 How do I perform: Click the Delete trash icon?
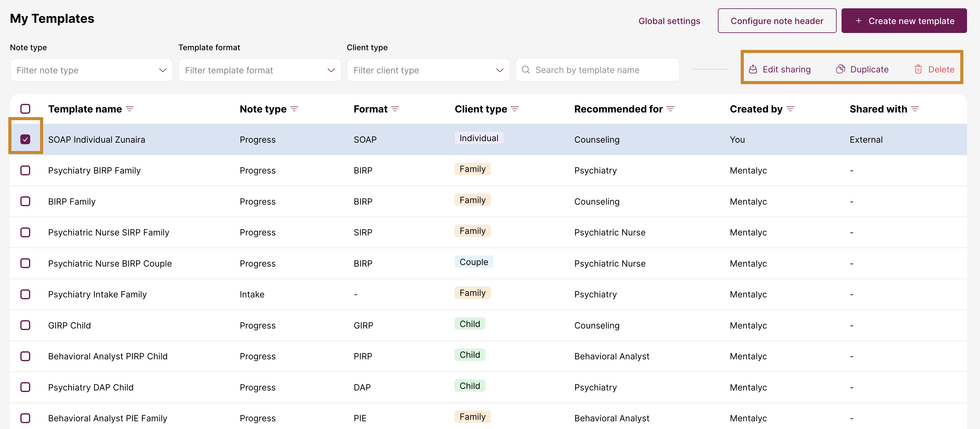918,69
